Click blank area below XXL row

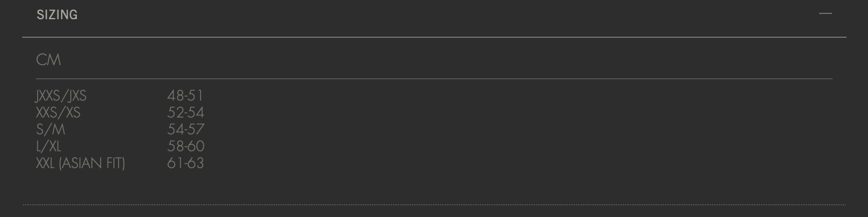tap(434, 187)
